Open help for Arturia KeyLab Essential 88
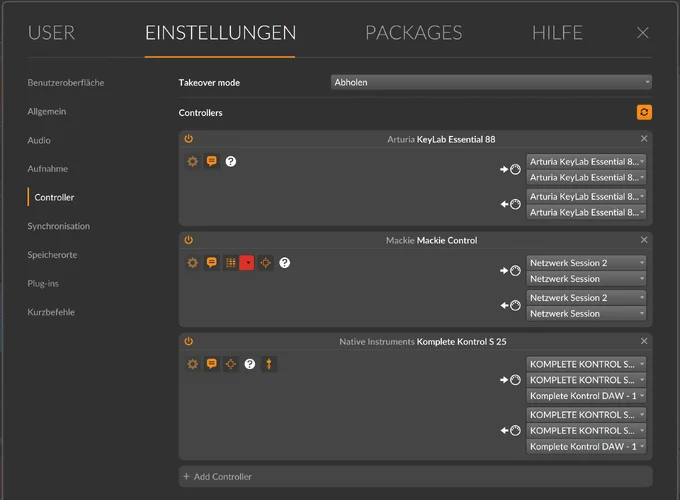This screenshot has width=680, height=500. coord(231,161)
